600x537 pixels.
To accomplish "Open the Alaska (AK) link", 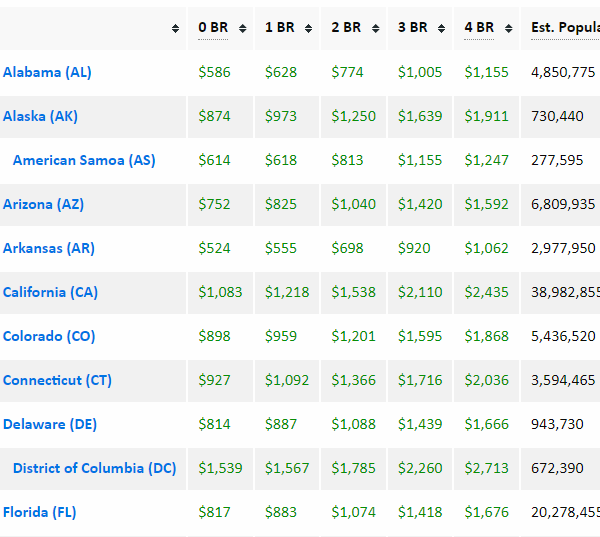I will tap(40, 116).
